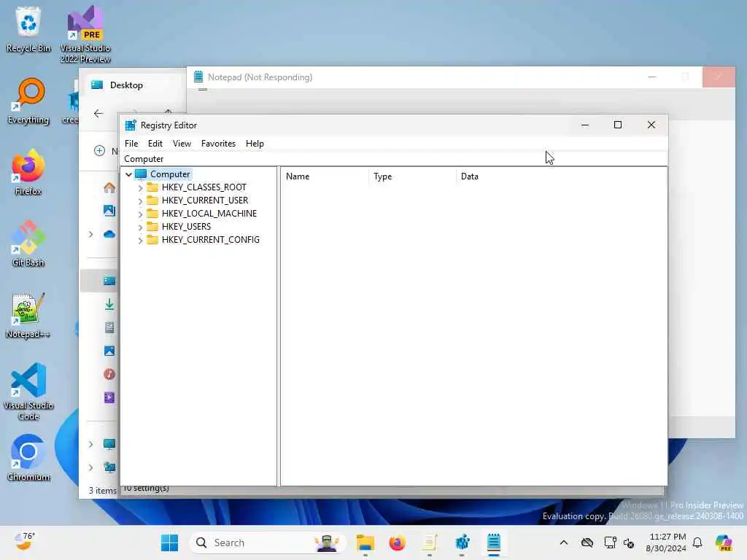Viewport: 747px width, 560px height.
Task: Open the Favorites menu in Registry Editor
Action: click(x=218, y=144)
